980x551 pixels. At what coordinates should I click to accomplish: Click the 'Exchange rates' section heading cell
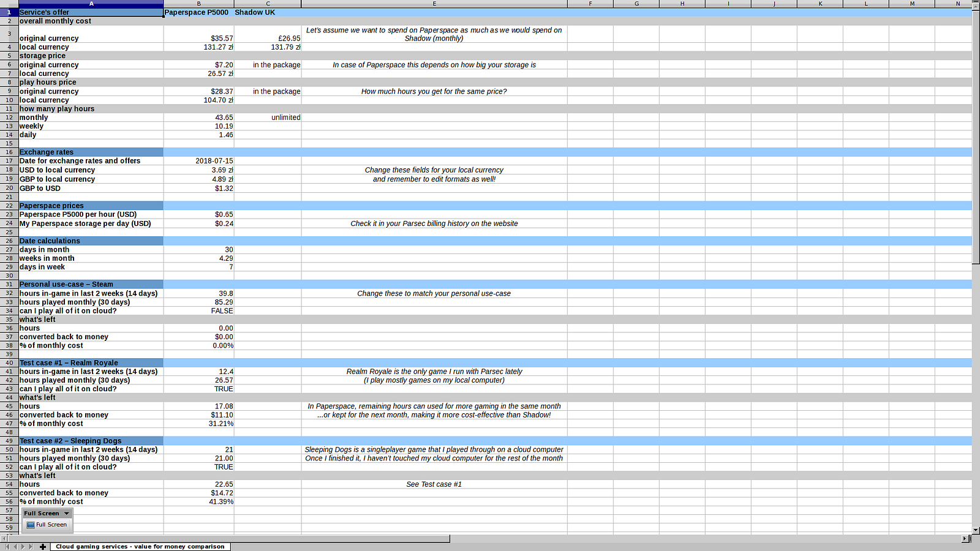(x=91, y=152)
